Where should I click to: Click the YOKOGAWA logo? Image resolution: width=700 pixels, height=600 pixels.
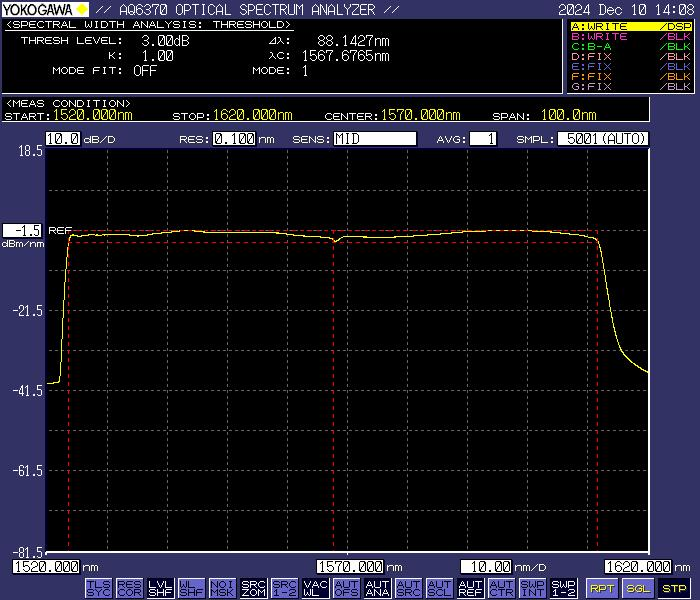[x=45, y=9]
